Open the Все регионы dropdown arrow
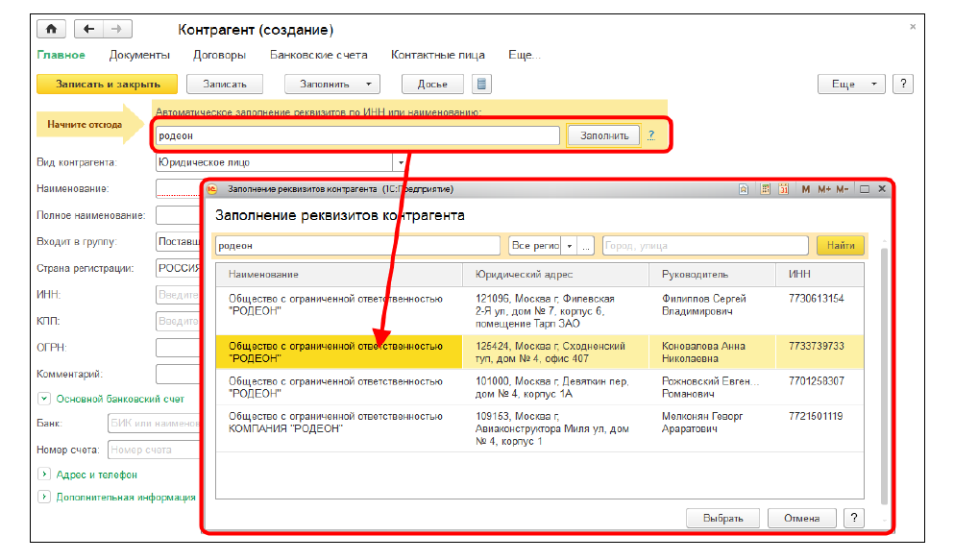Image resolution: width=954 pixels, height=560 pixels. 570,246
